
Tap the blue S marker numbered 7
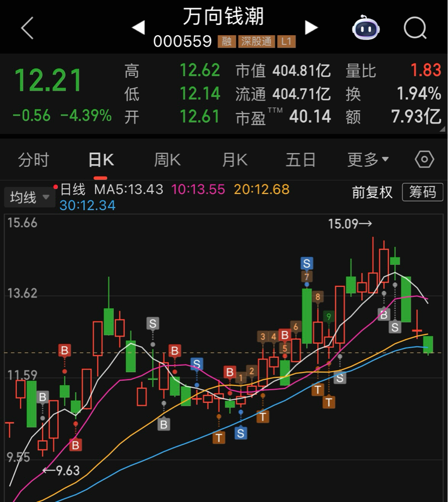306,263
